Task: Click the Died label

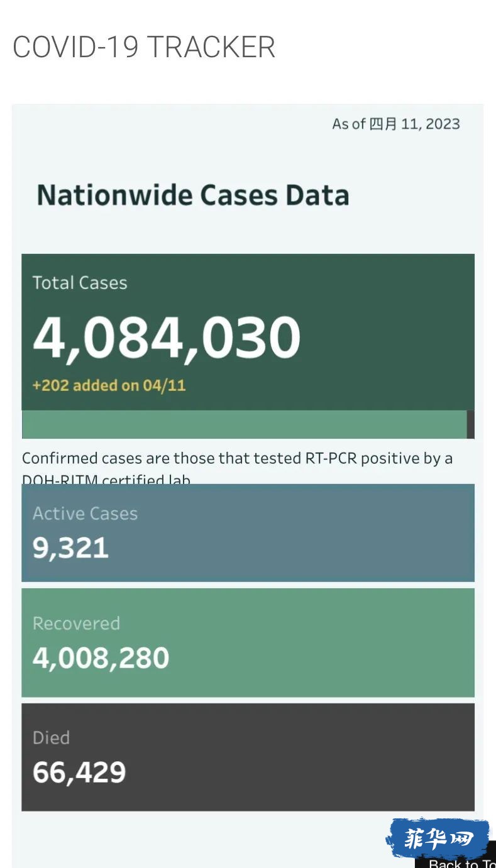Action: point(51,738)
